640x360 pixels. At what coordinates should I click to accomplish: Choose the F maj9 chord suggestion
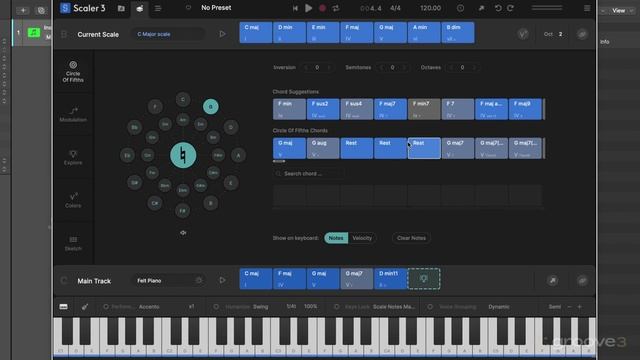click(525, 109)
